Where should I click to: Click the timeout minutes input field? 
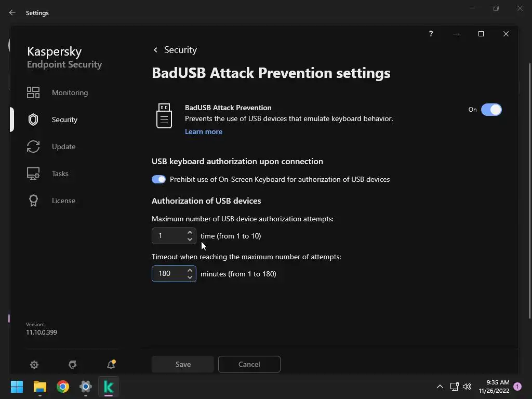coord(174,274)
